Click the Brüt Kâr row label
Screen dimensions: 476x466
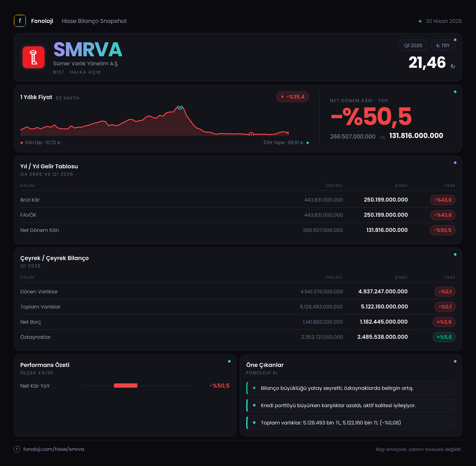pyautogui.click(x=30, y=200)
